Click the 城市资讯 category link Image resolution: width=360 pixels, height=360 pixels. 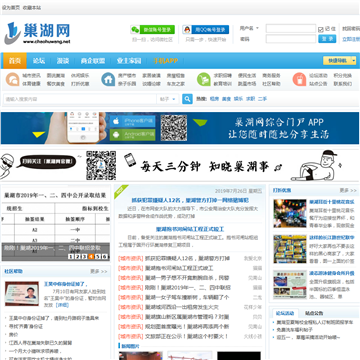pyautogui.click(x=32, y=76)
